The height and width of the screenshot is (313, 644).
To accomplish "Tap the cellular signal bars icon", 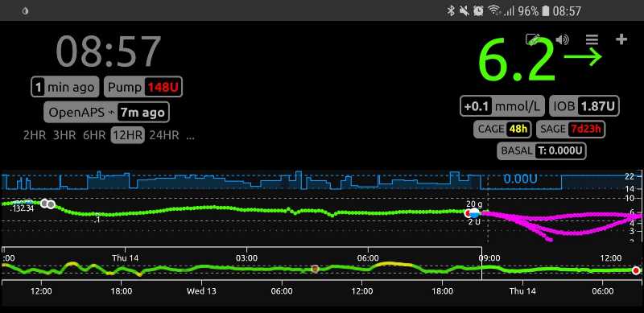I will click(509, 11).
